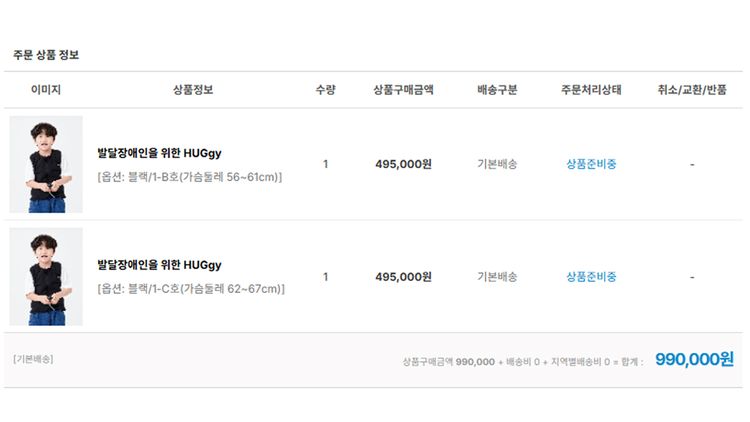Click the [기본배송] label in the footer
The image size is (750, 422).
point(33,359)
